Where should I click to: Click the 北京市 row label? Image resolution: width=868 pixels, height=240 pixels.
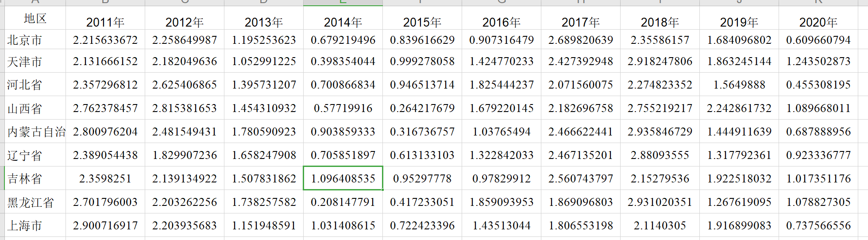tap(35, 40)
